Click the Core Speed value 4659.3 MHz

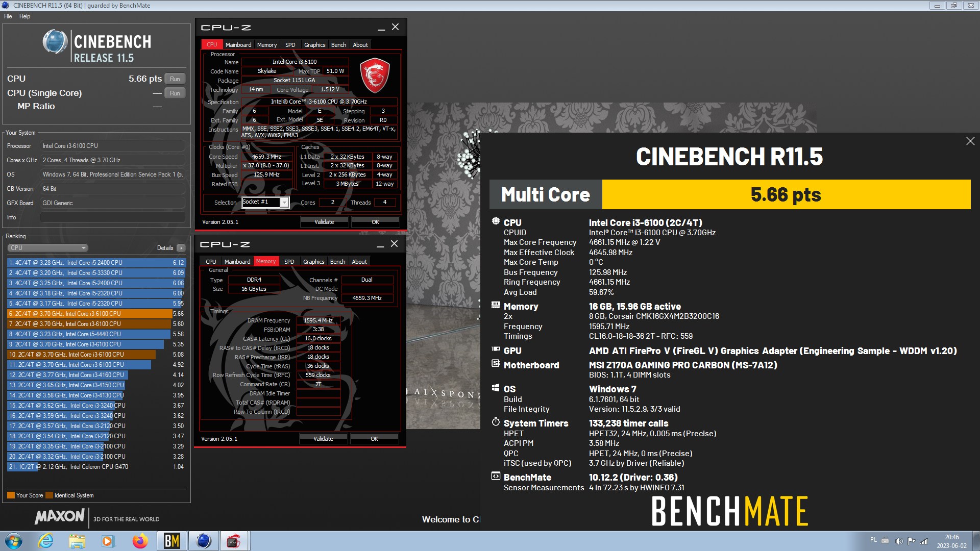pos(266,157)
